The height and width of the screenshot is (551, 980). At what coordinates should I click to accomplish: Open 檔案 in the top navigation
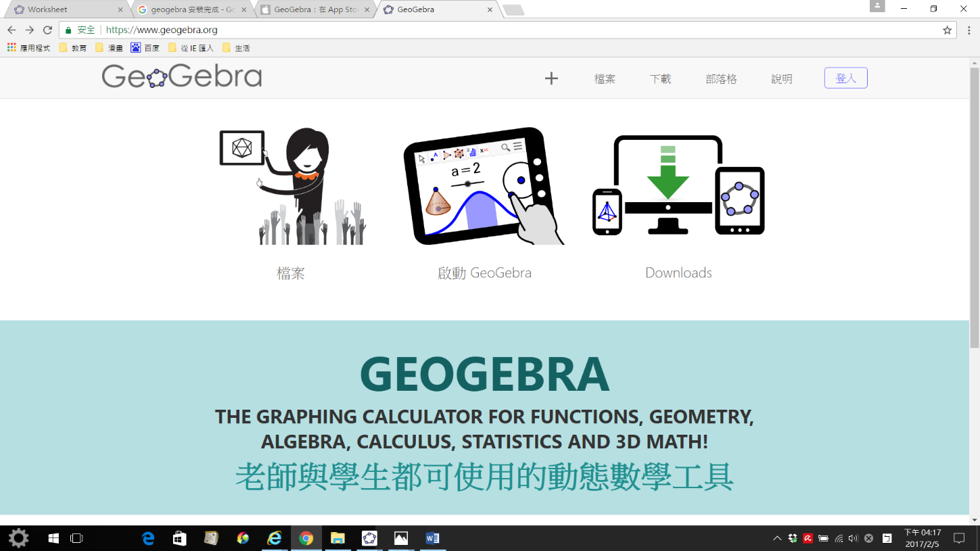tap(605, 79)
